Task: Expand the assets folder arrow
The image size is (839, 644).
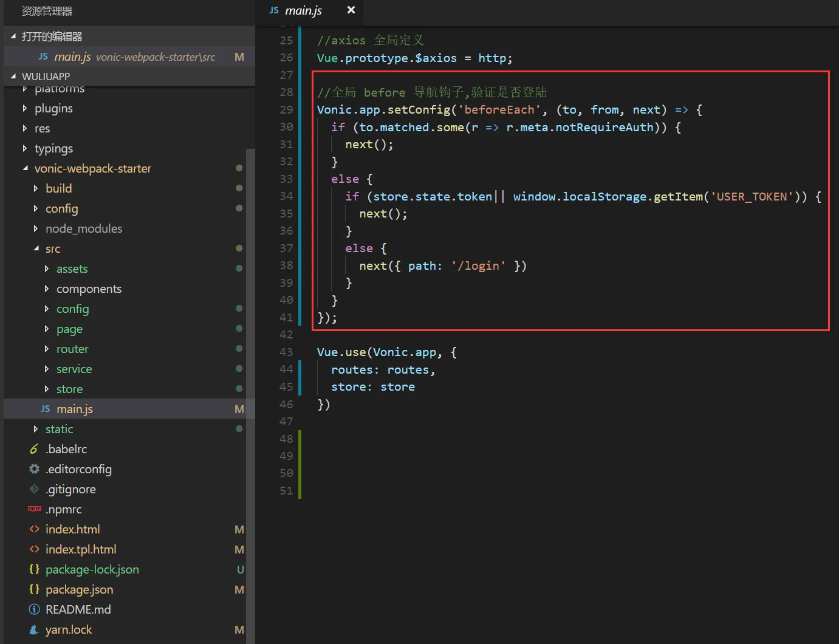Action: pyautogui.click(x=47, y=269)
